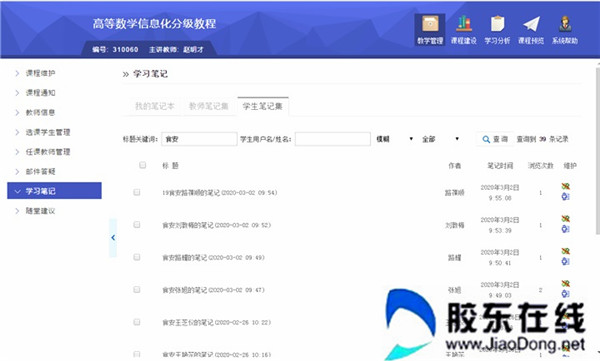Expand 课程通知 in the sidebar

(x=40, y=93)
